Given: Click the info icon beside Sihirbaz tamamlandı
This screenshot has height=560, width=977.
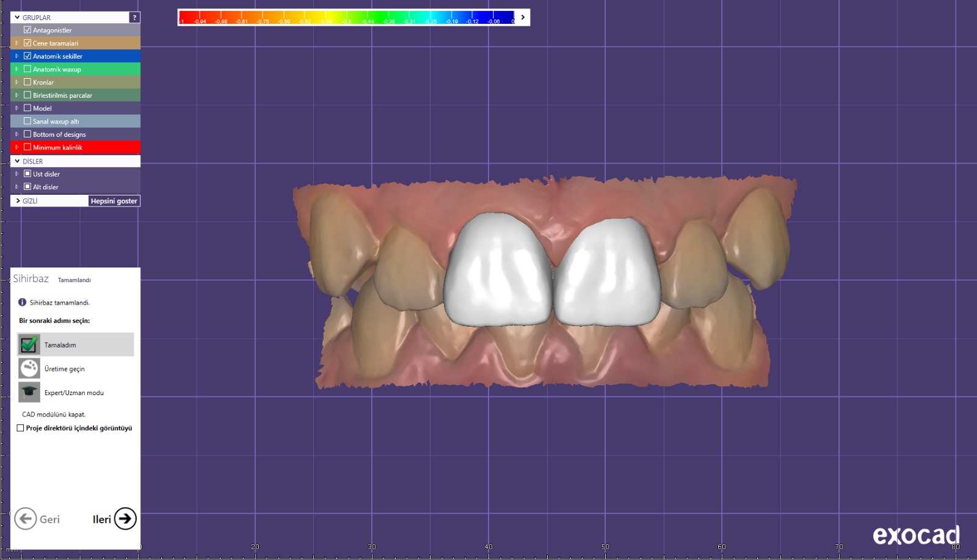Looking at the screenshot, I should point(23,302).
